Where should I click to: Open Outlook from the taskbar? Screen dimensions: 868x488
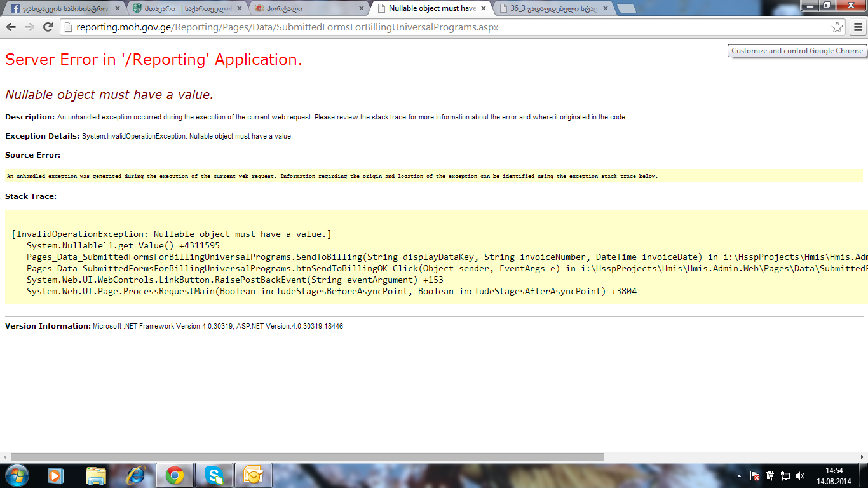click(254, 475)
